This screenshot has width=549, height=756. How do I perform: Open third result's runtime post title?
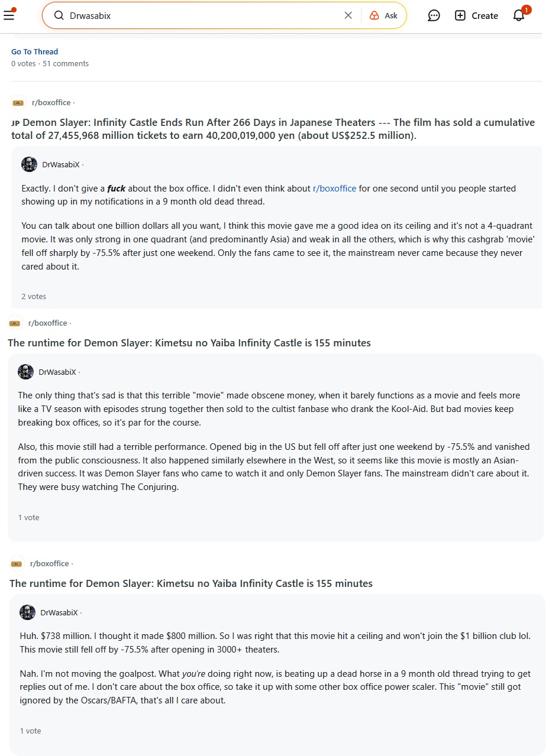(x=191, y=583)
